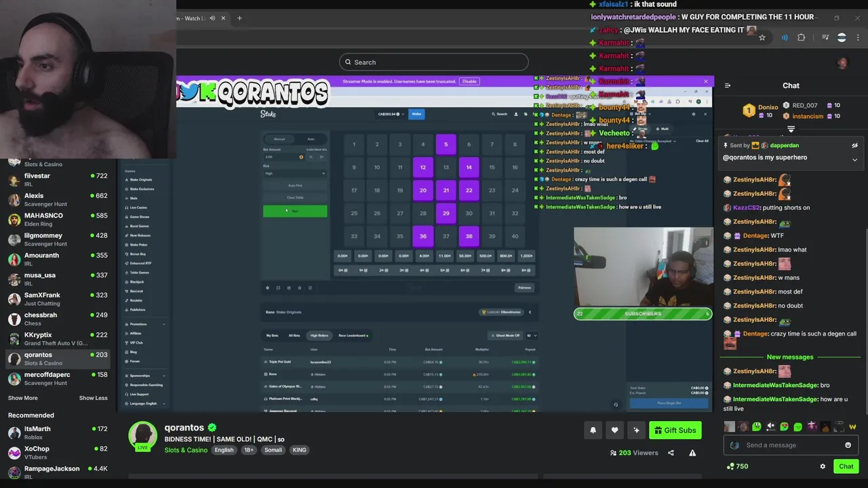Open KKryptix channel in sidebar
Viewport: 868px width, 488px height.
[59, 338]
